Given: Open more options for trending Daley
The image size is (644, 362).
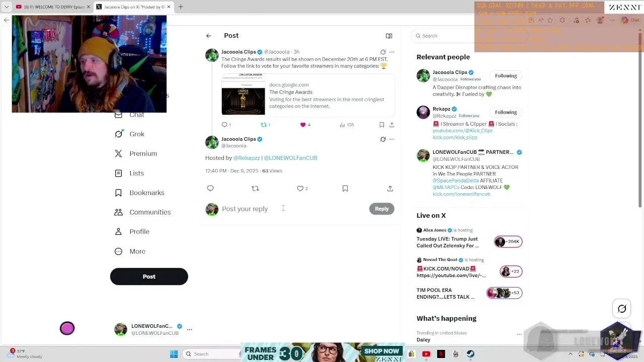Looking at the screenshot, I should pos(519,334).
